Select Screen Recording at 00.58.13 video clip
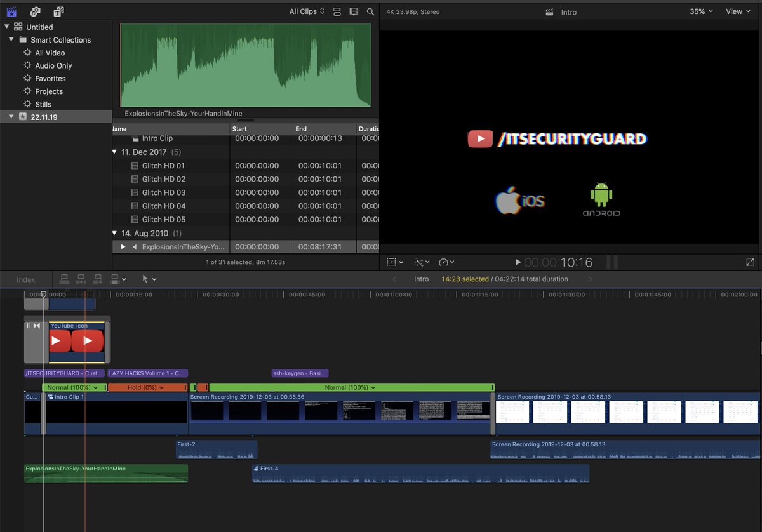The width and height of the screenshot is (762, 532). click(627, 413)
